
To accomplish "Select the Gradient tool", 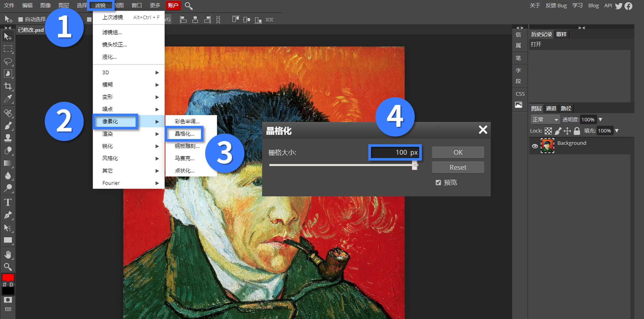I will pos(8,163).
